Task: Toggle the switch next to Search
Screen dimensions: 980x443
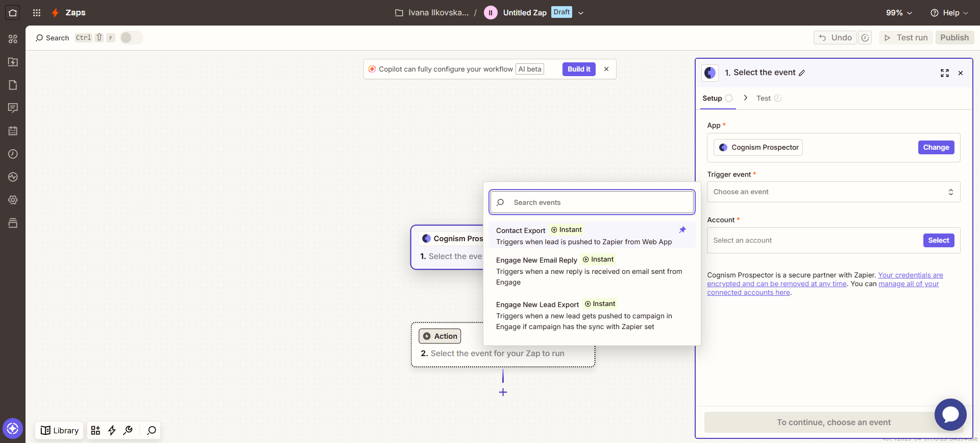Action: click(131, 38)
